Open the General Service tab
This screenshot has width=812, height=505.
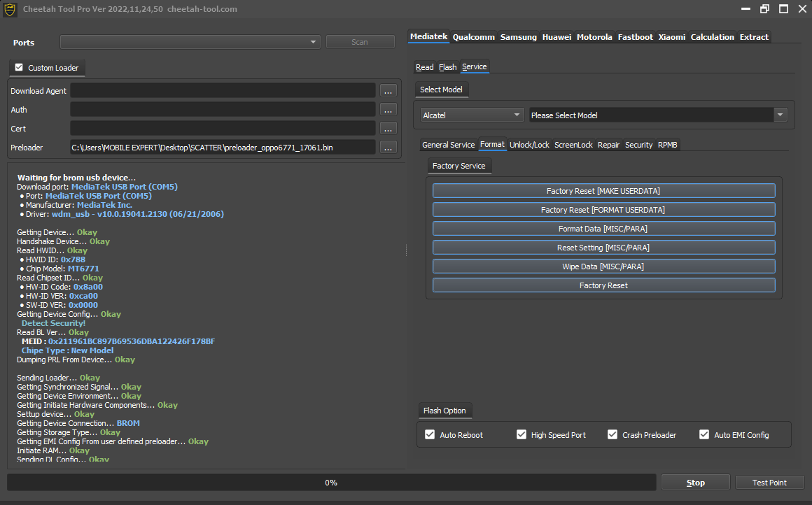pos(448,145)
